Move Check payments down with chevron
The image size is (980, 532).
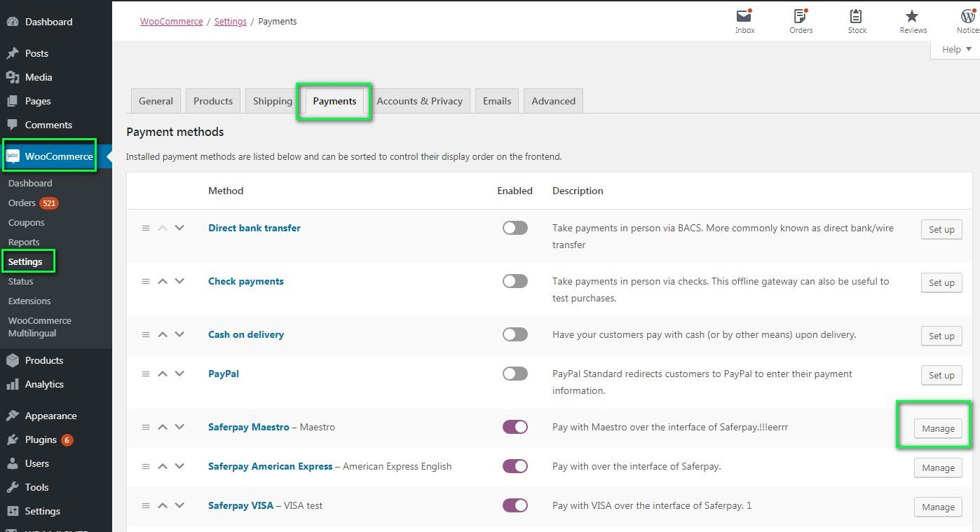pos(179,282)
